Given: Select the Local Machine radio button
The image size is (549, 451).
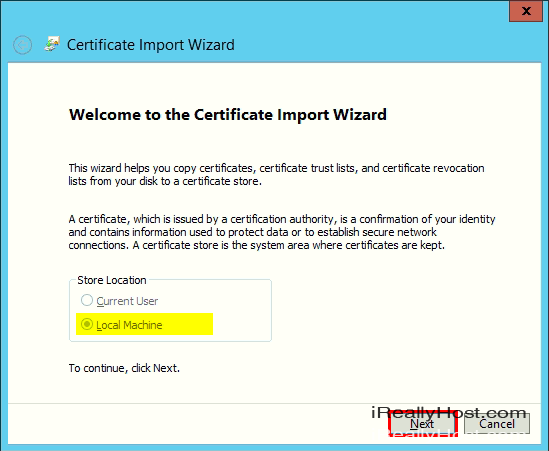Looking at the screenshot, I should tap(86, 324).
